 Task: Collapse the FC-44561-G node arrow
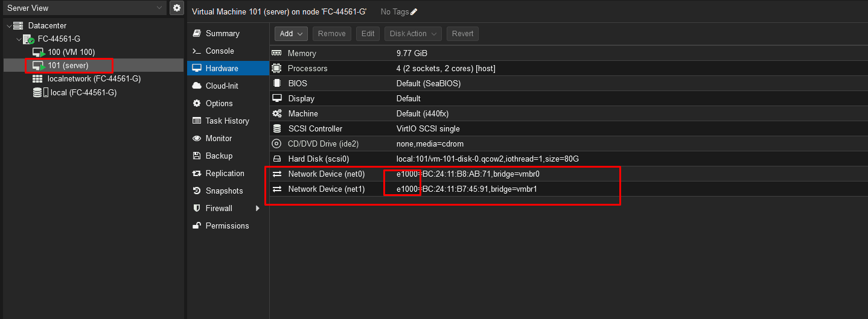click(x=19, y=39)
